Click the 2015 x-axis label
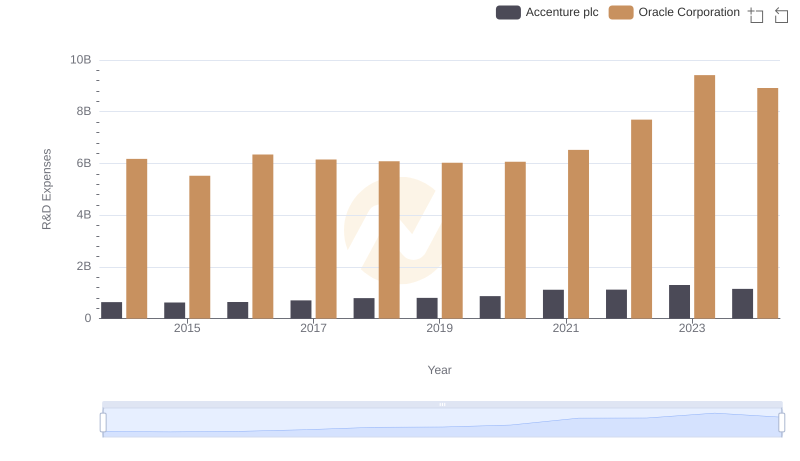The width and height of the screenshot is (800, 461). click(187, 328)
